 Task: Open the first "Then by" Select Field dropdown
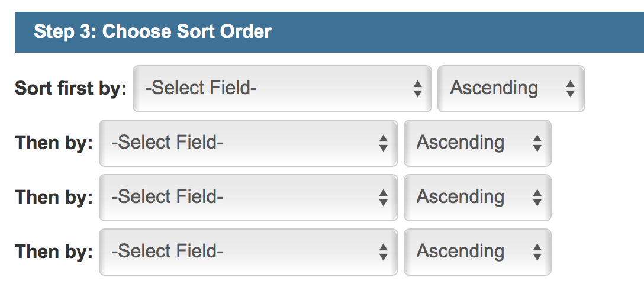pos(248,143)
